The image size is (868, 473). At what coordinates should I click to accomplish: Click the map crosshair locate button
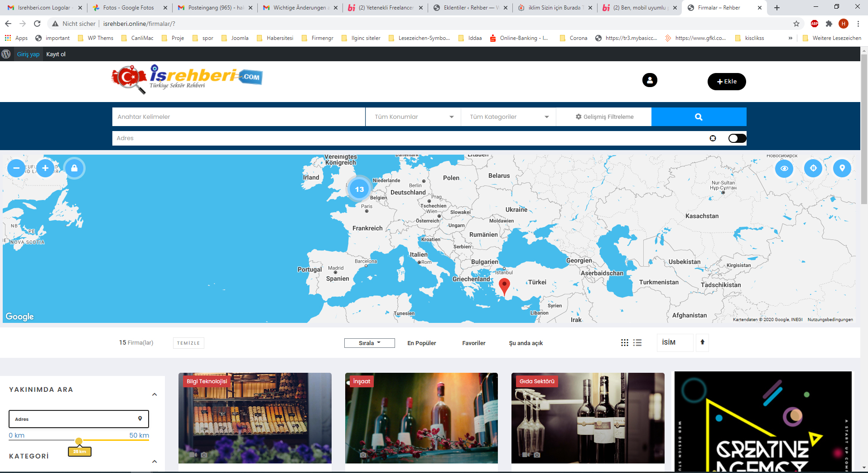click(x=813, y=168)
